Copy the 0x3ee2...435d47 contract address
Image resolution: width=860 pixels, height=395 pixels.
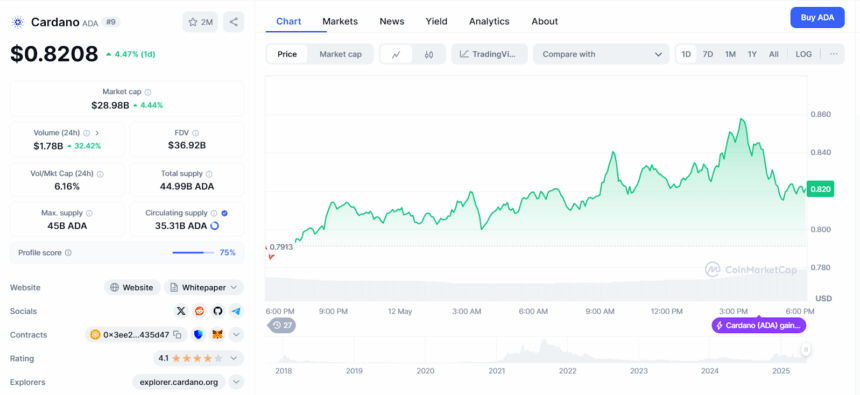[177, 335]
